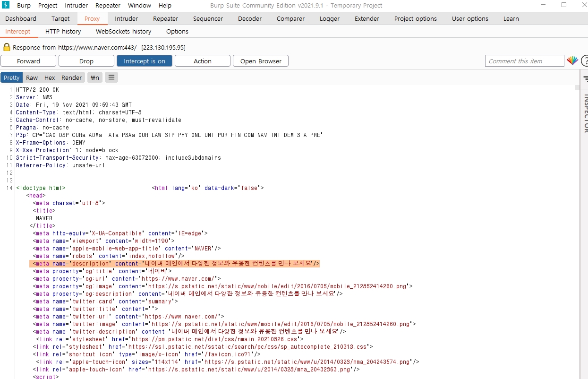
Task: Open the Learn tab
Action: [x=511, y=18]
